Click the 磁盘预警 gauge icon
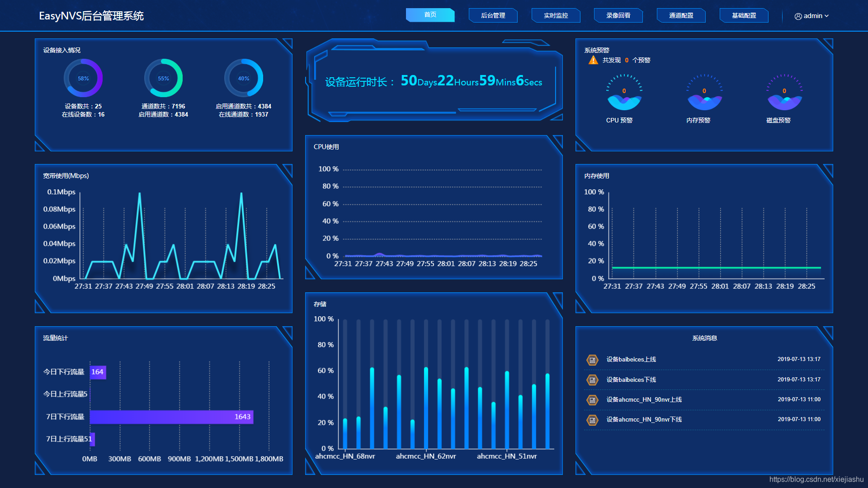868x488 pixels. 784,93
